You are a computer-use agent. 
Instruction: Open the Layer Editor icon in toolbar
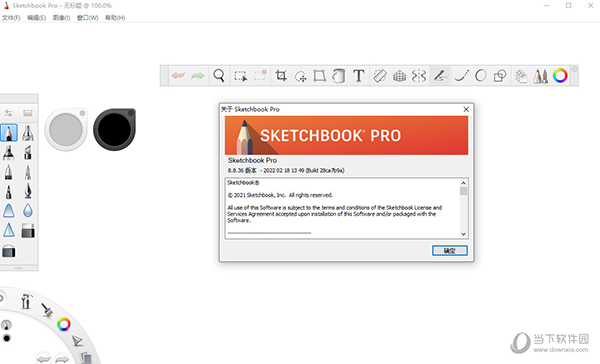point(521,76)
